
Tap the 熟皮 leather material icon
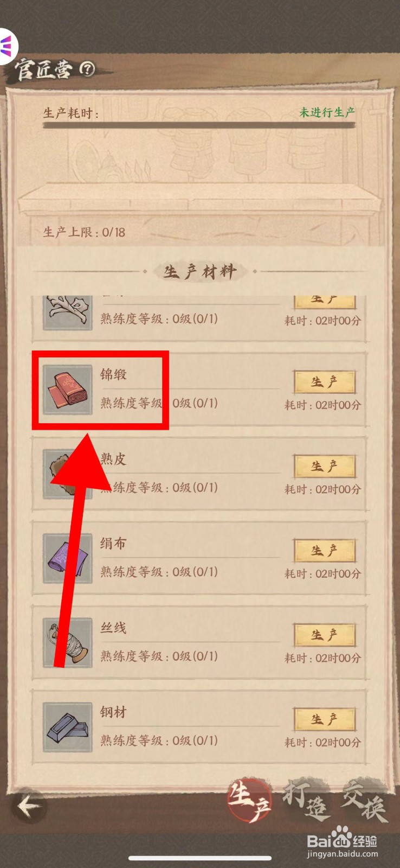[68, 474]
